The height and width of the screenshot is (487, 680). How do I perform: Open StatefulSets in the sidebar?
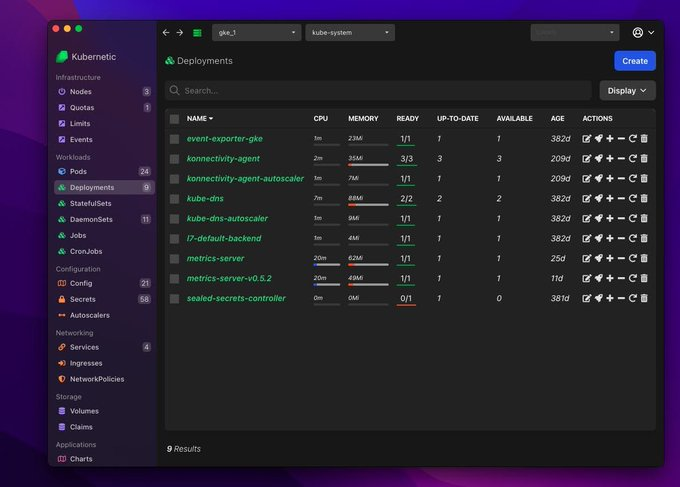(104, 203)
